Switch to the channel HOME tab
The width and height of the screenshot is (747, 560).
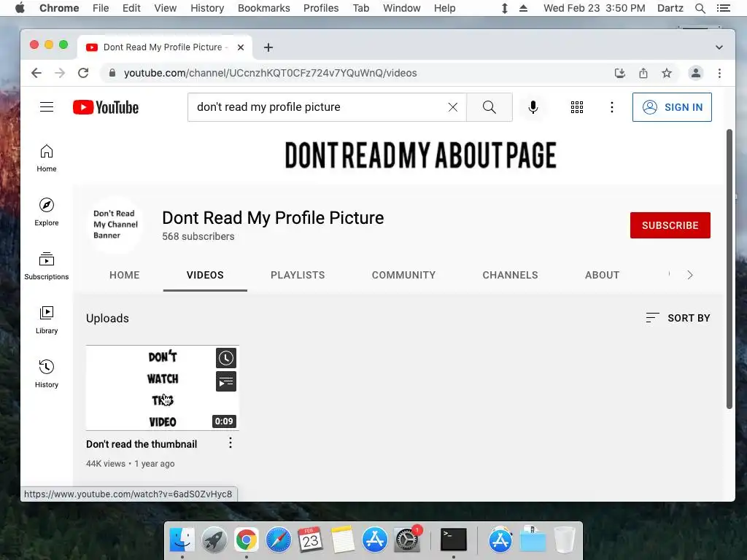click(x=124, y=275)
